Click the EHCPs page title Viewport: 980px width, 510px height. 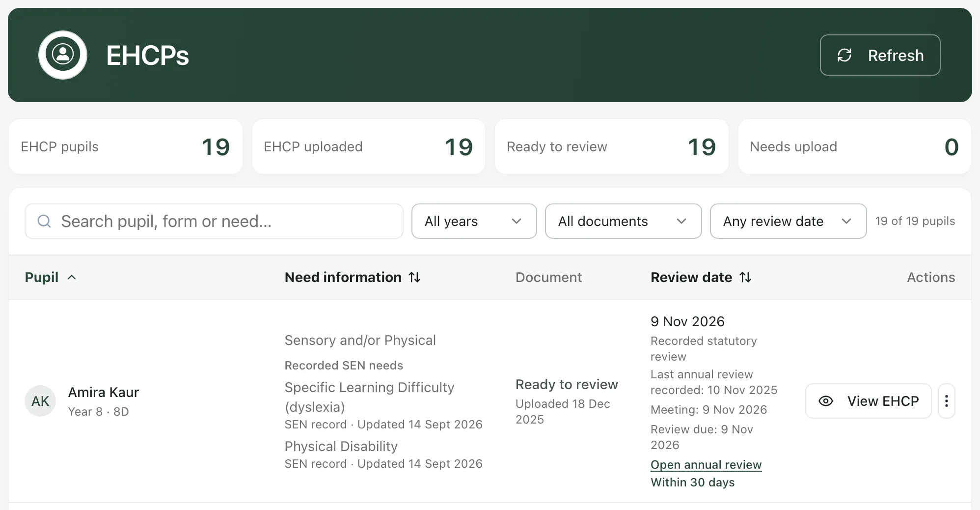pyautogui.click(x=147, y=55)
